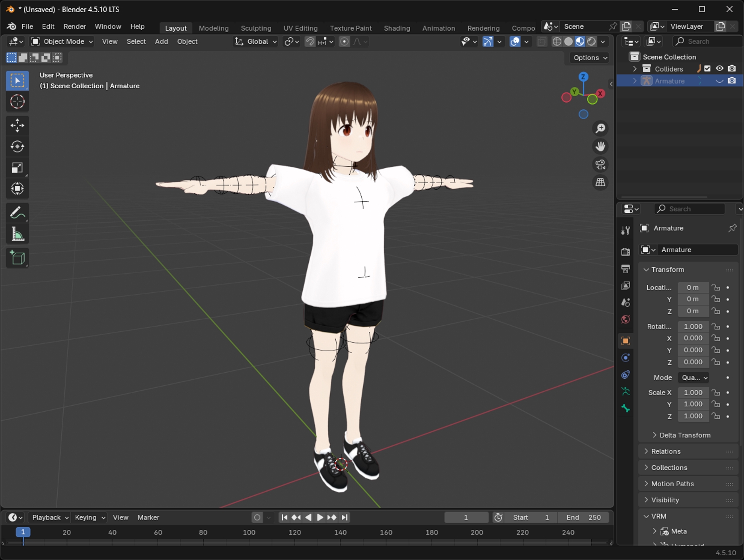Click the viewport zoom magnifier icon
Viewport: 744px width, 560px height.
click(600, 128)
